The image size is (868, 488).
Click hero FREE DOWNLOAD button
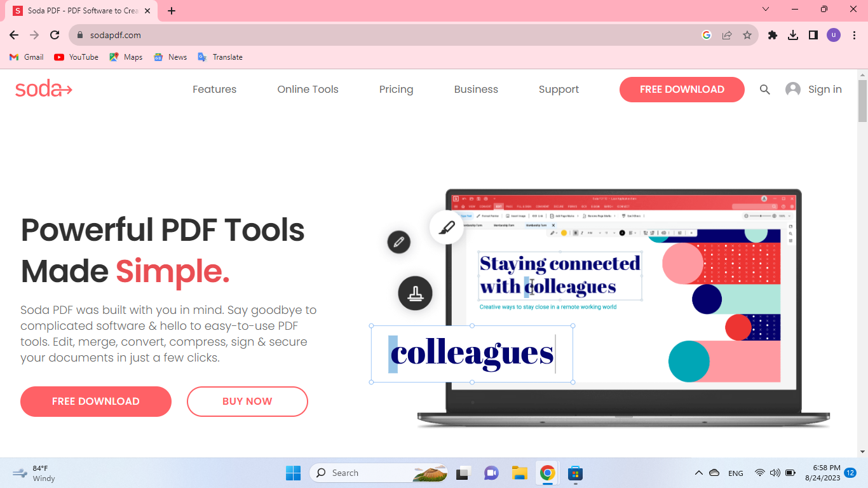pos(96,402)
